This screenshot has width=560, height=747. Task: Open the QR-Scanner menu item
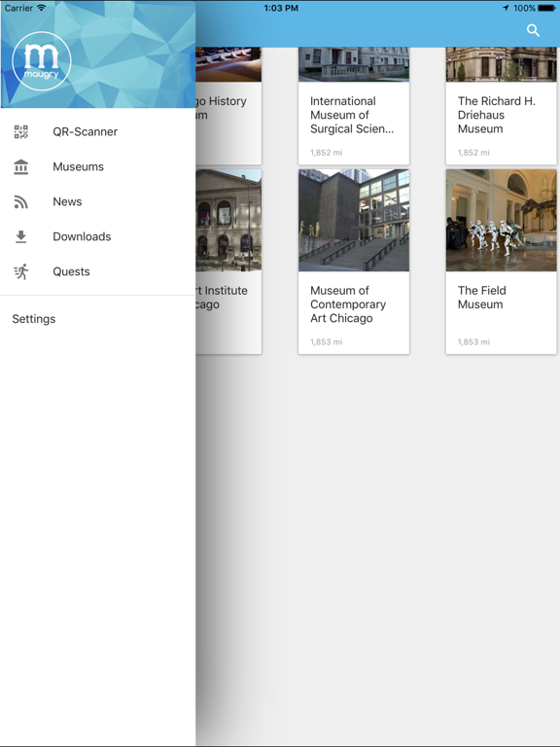pos(97,132)
